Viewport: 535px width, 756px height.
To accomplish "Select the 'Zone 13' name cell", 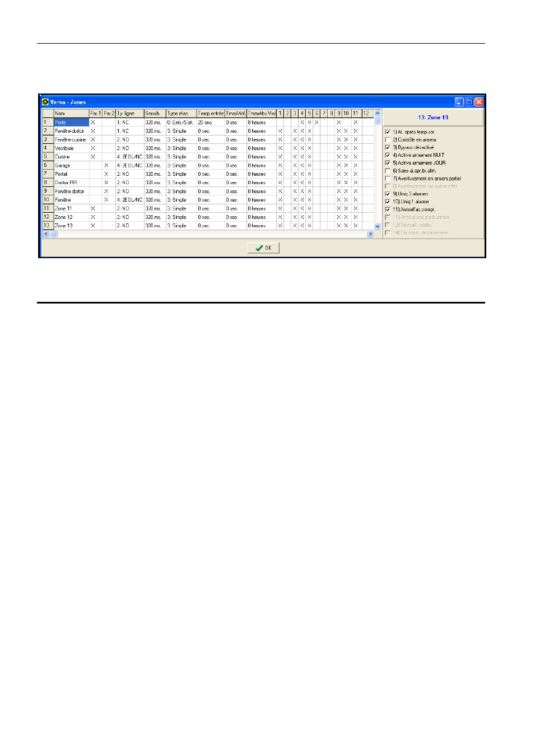I will [x=71, y=226].
